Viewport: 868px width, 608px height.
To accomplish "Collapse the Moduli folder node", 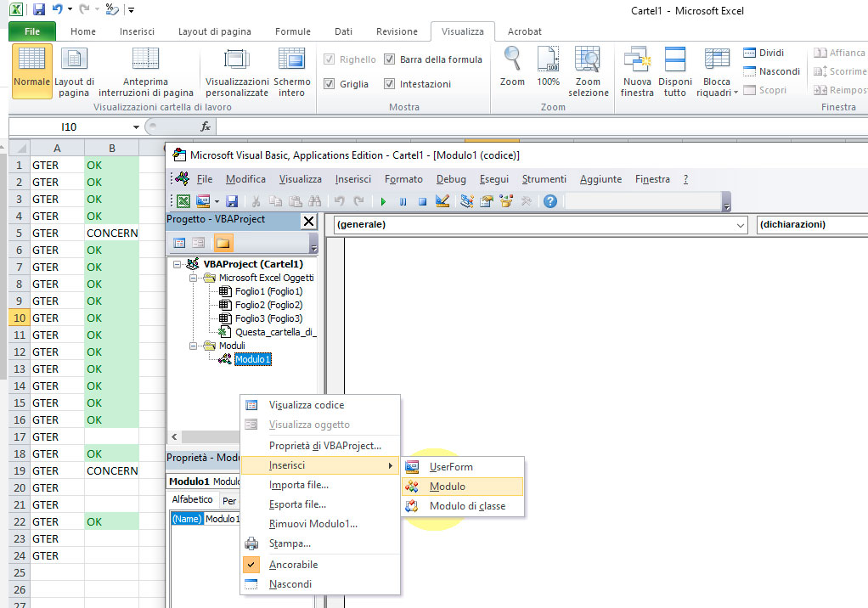I will [x=193, y=346].
